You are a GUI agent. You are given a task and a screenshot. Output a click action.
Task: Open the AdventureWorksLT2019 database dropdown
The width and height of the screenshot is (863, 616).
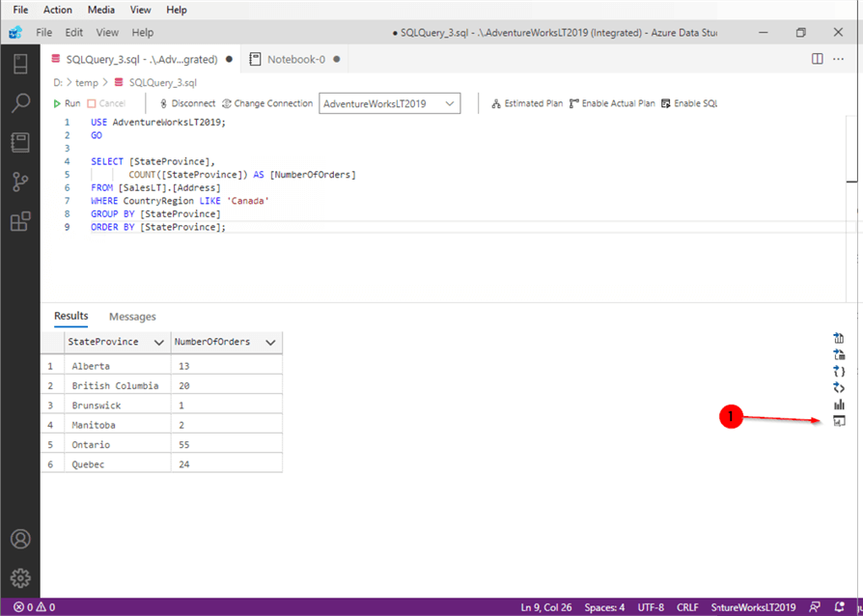(389, 103)
